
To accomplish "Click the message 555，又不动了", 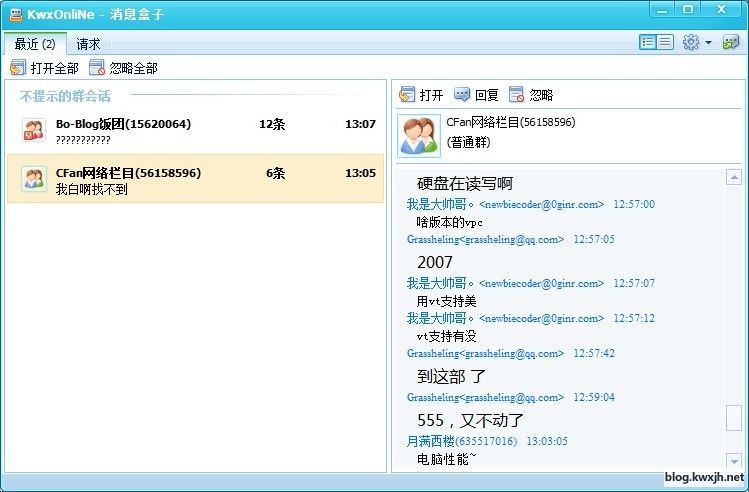I will pyautogui.click(x=471, y=420).
